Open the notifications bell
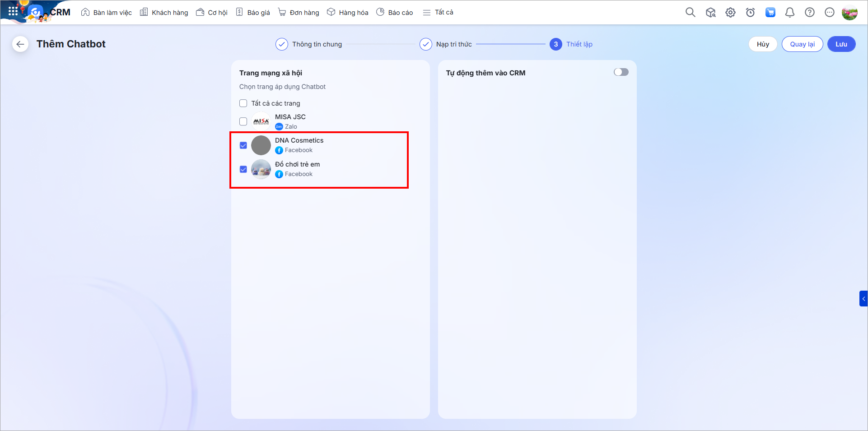 point(789,13)
